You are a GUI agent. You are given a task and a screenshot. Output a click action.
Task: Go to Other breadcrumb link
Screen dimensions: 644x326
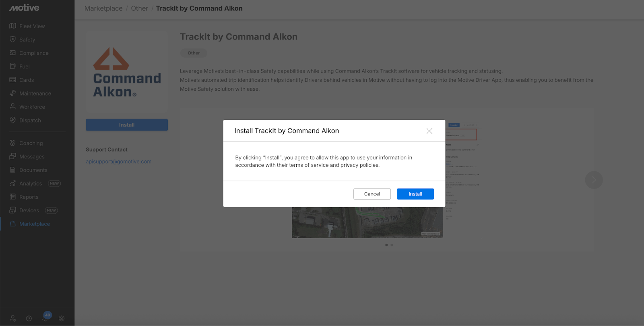click(x=140, y=8)
